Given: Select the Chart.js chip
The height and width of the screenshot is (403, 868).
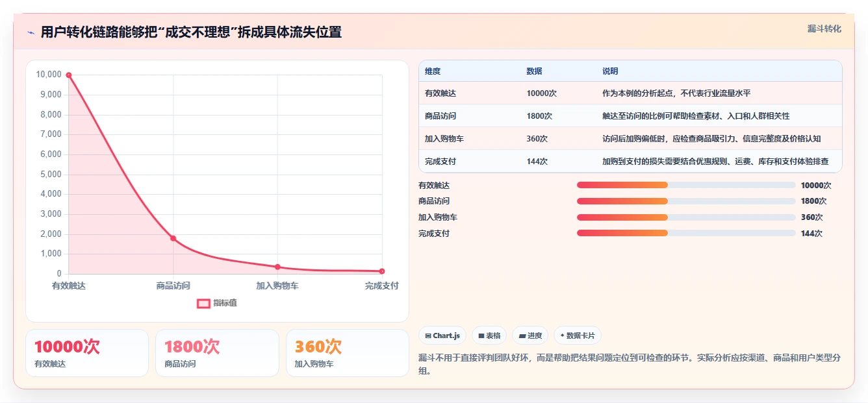Looking at the screenshot, I should [x=442, y=336].
